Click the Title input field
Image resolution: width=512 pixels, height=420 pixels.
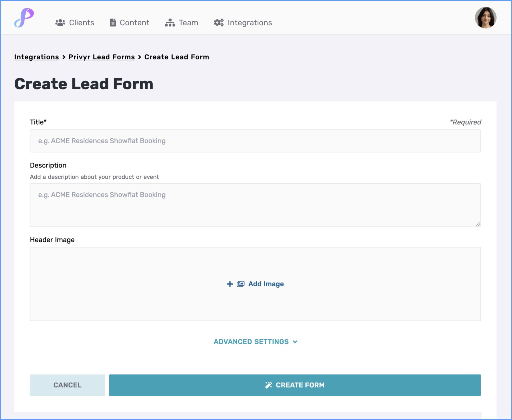[x=255, y=140]
